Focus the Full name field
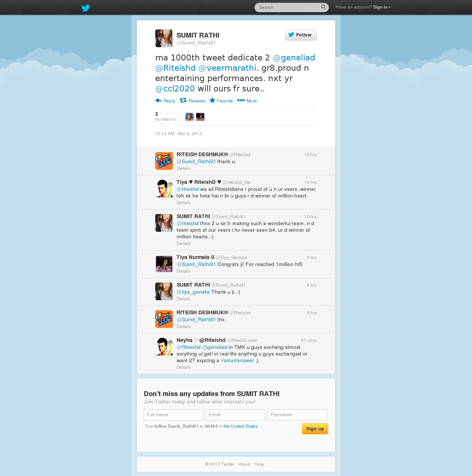 pyautogui.click(x=174, y=415)
